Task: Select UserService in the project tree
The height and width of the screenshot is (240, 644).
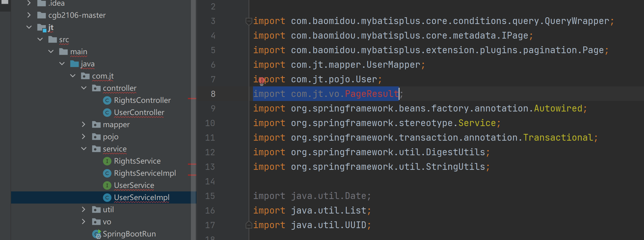Action: pyautogui.click(x=134, y=185)
